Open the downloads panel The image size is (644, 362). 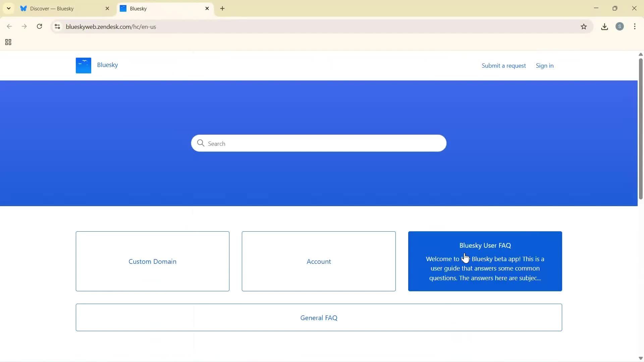(604, 26)
